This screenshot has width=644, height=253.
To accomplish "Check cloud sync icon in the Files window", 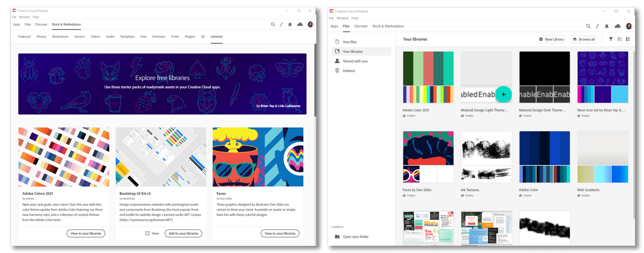I will coord(618,26).
